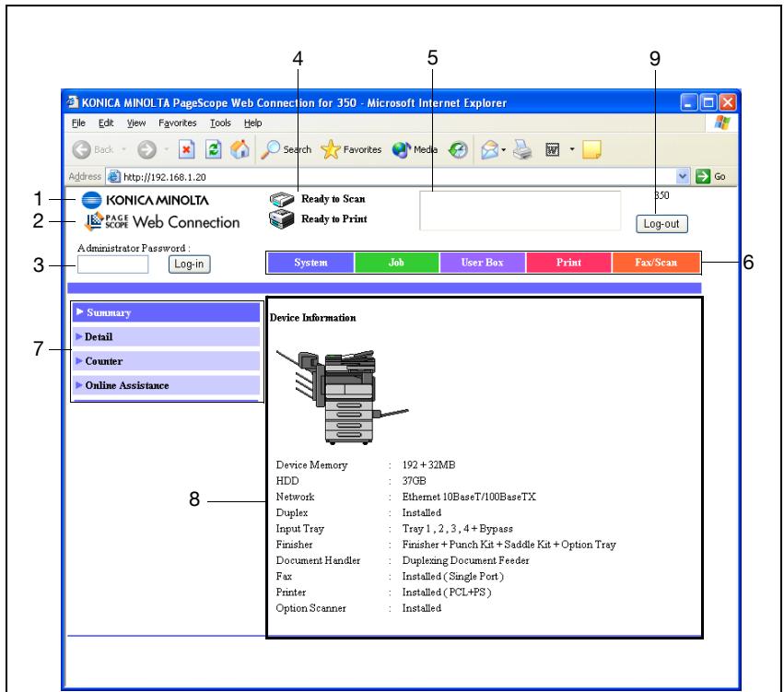The width and height of the screenshot is (784, 692).
Task: Go to the Home page icon
Action: [x=240, y=149]
